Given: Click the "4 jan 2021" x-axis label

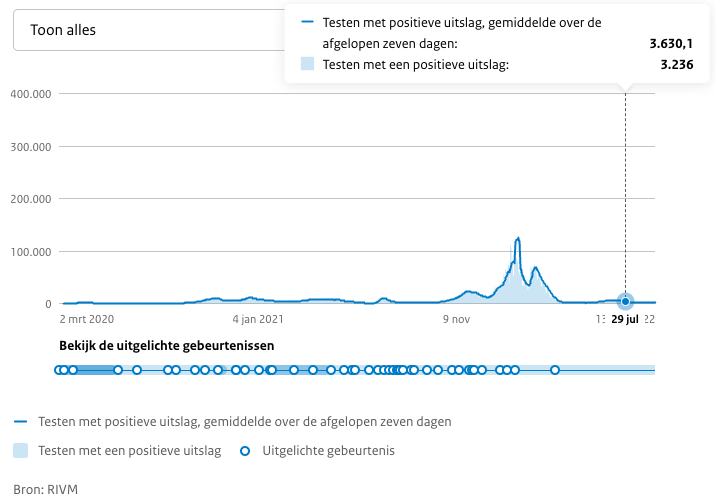Looking at the screenshot, I should pos(259,320).
